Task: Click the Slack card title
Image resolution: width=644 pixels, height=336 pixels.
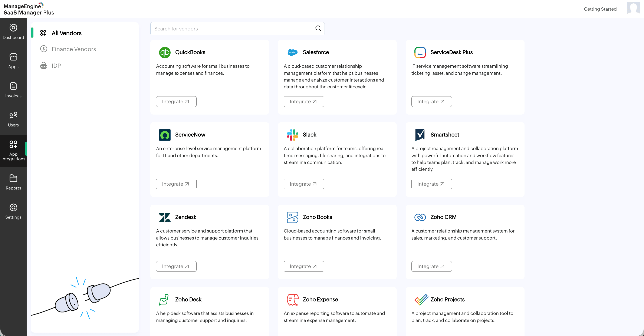Action: tap(309, 135)
